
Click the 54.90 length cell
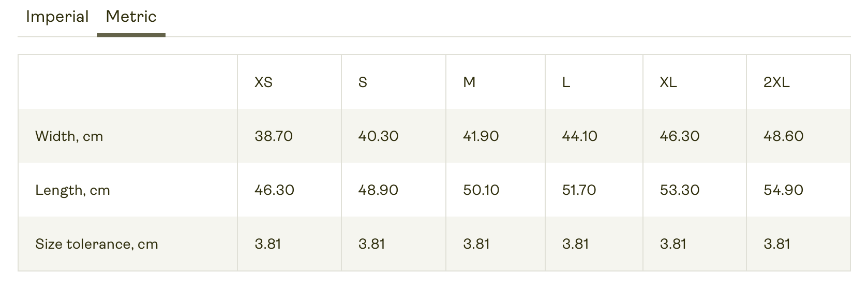click(784, 190)
